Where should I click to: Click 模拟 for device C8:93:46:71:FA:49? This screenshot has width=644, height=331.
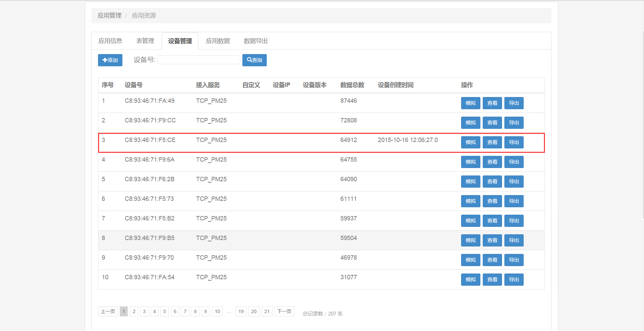(470, 103)
